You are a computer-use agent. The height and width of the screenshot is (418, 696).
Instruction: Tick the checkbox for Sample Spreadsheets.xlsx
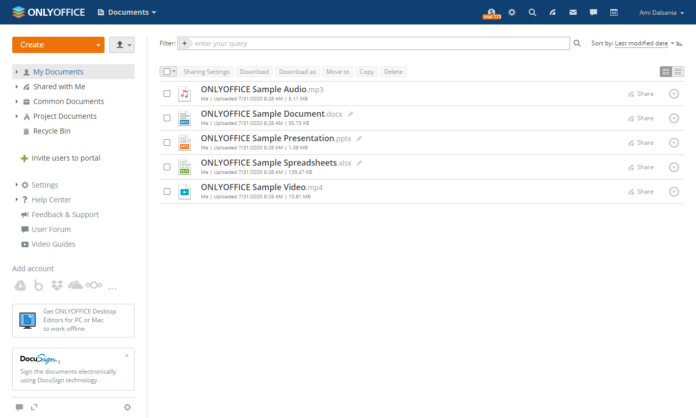tap(167, 167)
